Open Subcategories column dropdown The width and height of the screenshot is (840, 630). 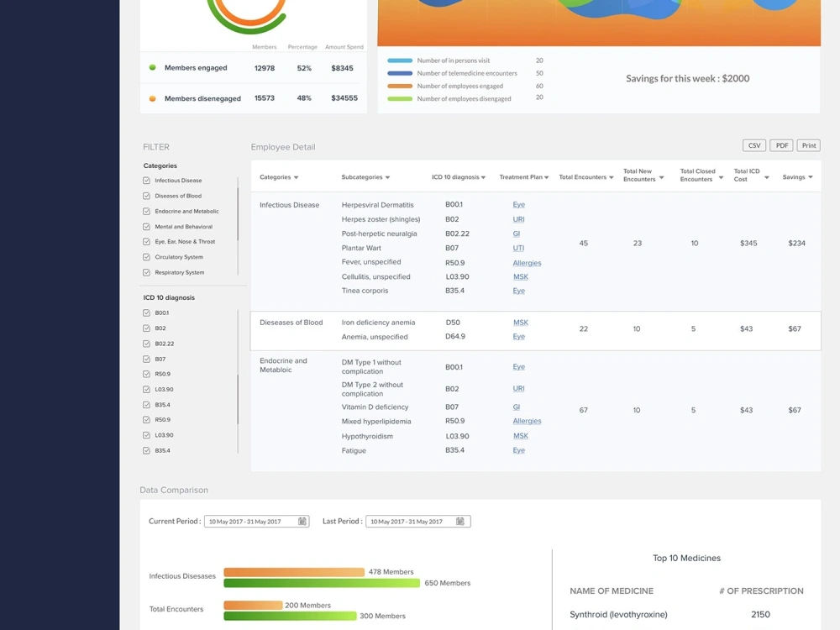[387, 177]
